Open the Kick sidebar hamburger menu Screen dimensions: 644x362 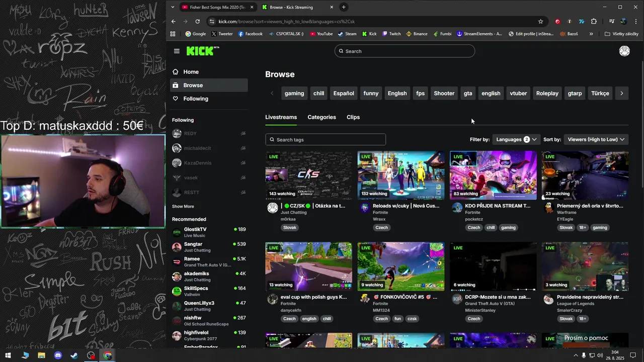click(x=177, y=51)
